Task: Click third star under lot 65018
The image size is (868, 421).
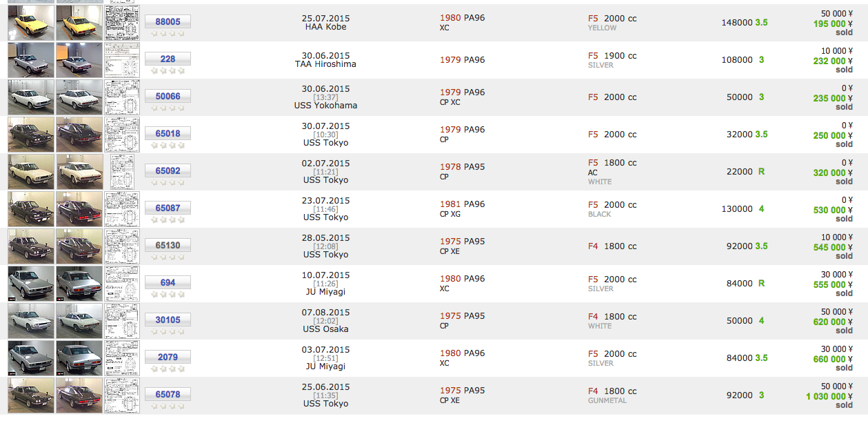Action: tap(172, 145)
